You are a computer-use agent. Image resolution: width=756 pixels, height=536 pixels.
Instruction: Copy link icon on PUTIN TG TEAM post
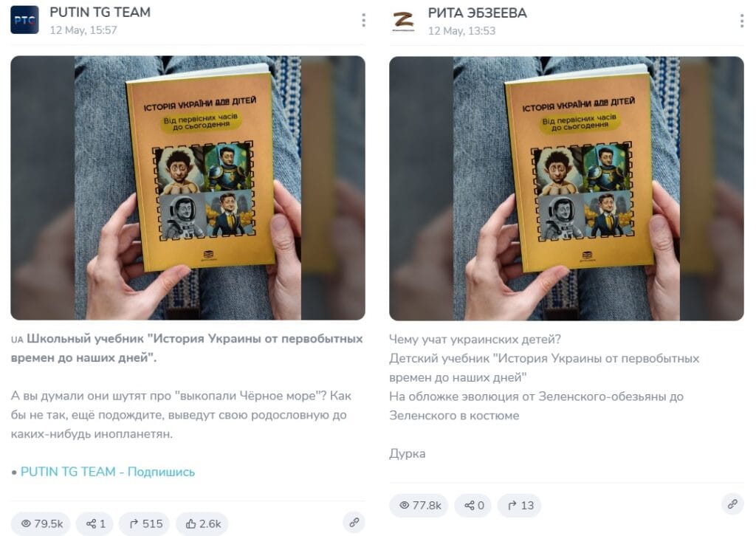pyautogui.click(x=354, y=523)
